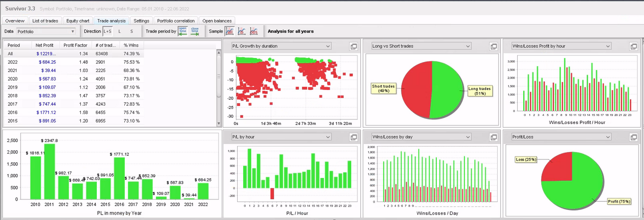Choose the in-sample (IS) sample icon
This screenshot has width=644, height=220.
242,31
